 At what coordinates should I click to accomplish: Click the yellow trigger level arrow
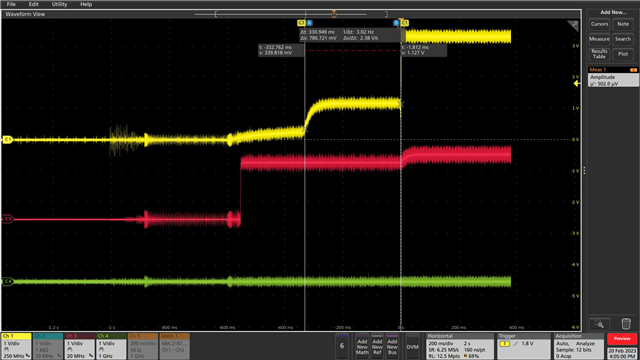[577, 84]
